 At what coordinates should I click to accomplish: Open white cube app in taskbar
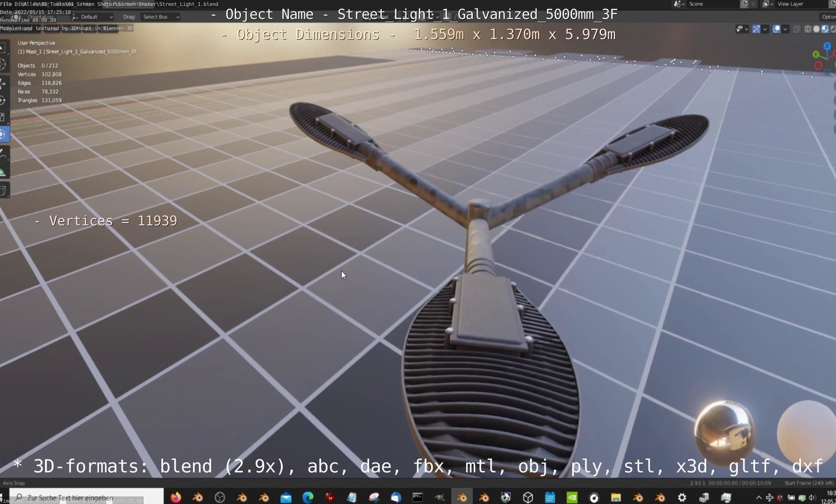coord(528,497)
